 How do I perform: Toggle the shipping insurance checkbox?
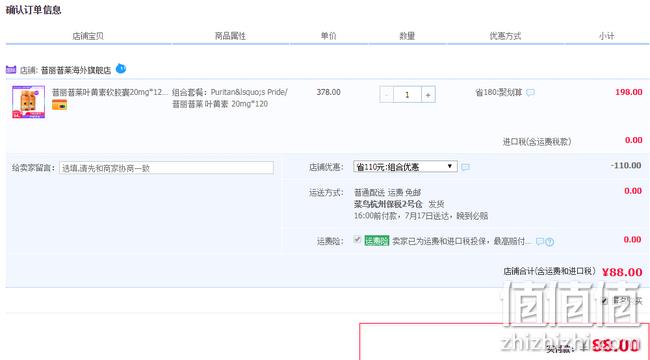(357, 239)
